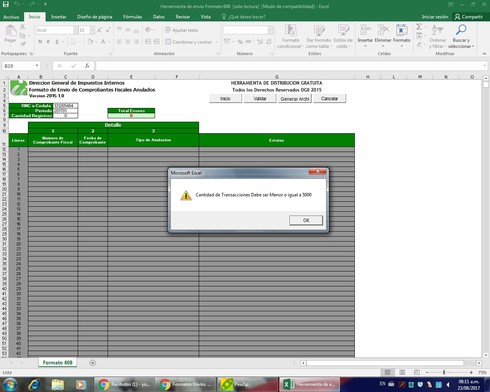Open Estilos de celda
The width and height of the screenshot is (490, 392).
coord(343,36)
